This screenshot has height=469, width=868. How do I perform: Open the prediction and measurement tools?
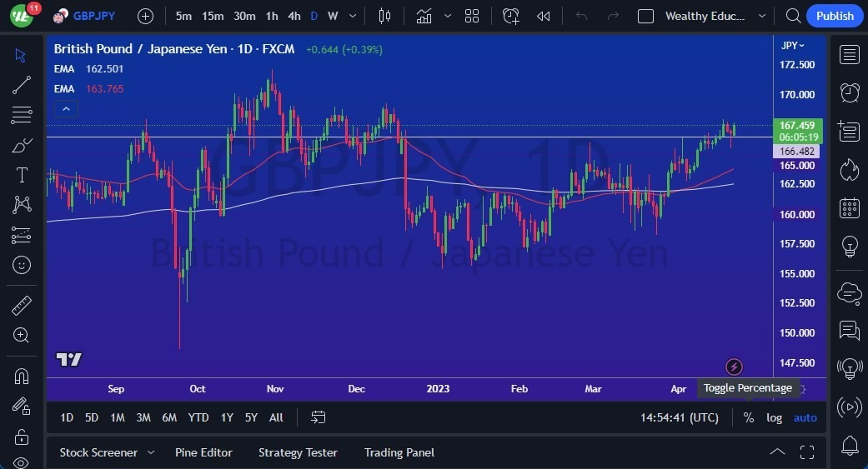pyautogui.click(x=21, y=235)
